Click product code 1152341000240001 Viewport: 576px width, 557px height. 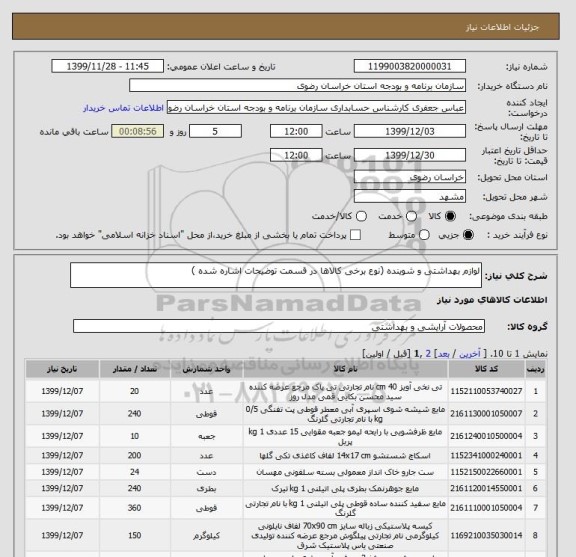(486, 456)
